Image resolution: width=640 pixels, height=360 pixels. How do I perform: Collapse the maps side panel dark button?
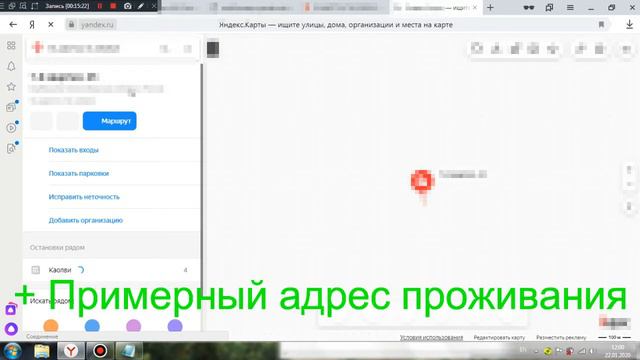point(213,49)
